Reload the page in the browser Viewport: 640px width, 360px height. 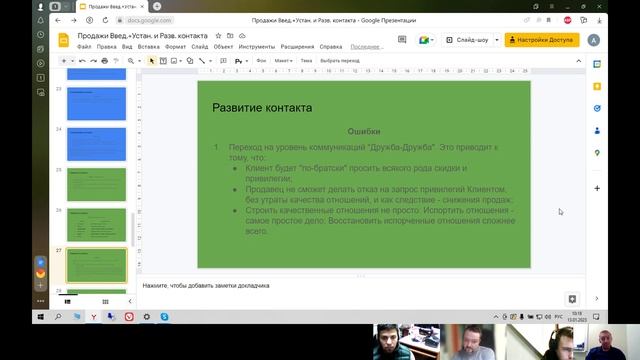[105, 20]
